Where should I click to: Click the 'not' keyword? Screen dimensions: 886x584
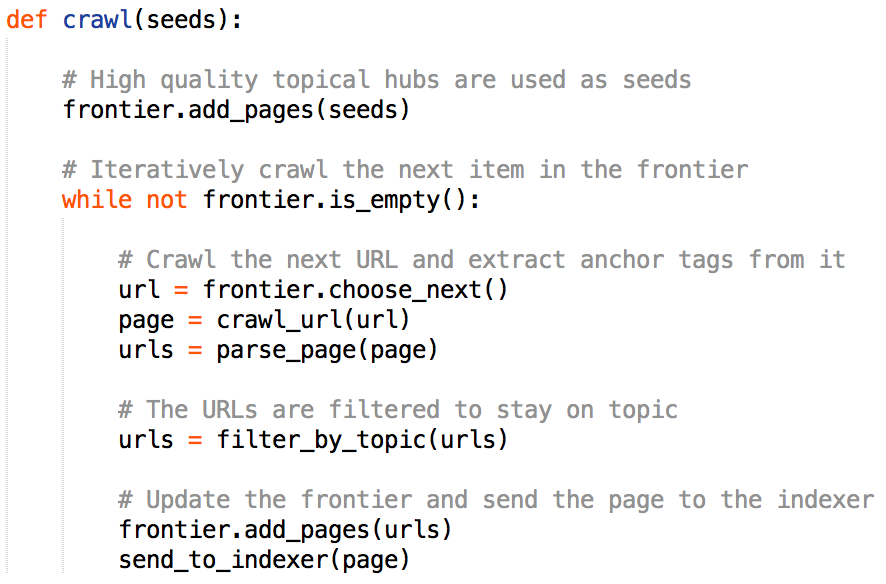[x=166, y=200]
